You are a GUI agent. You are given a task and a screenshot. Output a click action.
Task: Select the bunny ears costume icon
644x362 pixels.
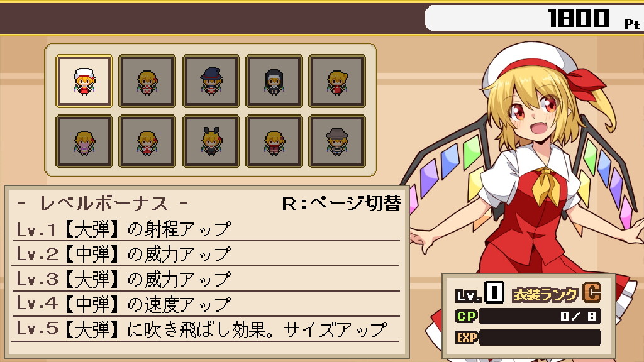pos(211,141)
